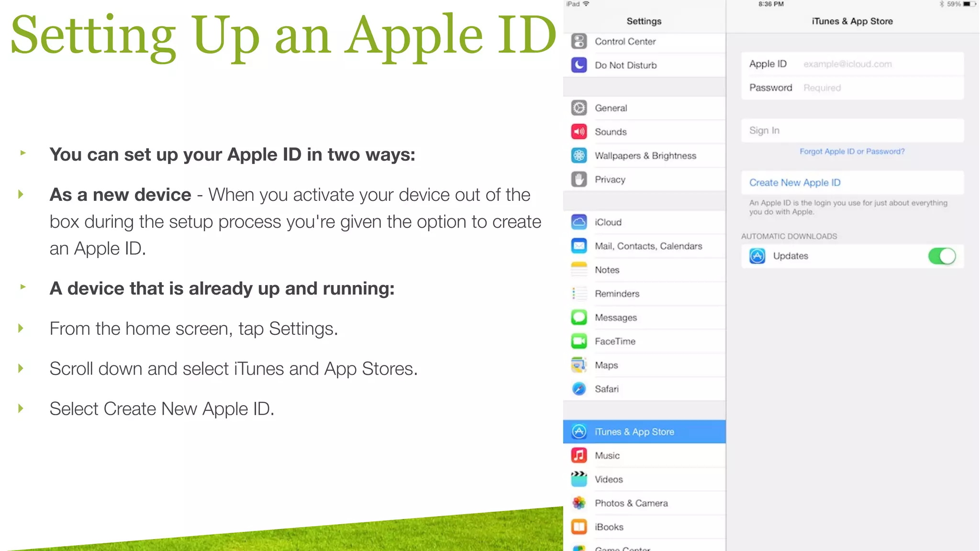This screenshot has width=980, height=551.
Task: Click the Settings header title
Action: (x=644, y=21)
